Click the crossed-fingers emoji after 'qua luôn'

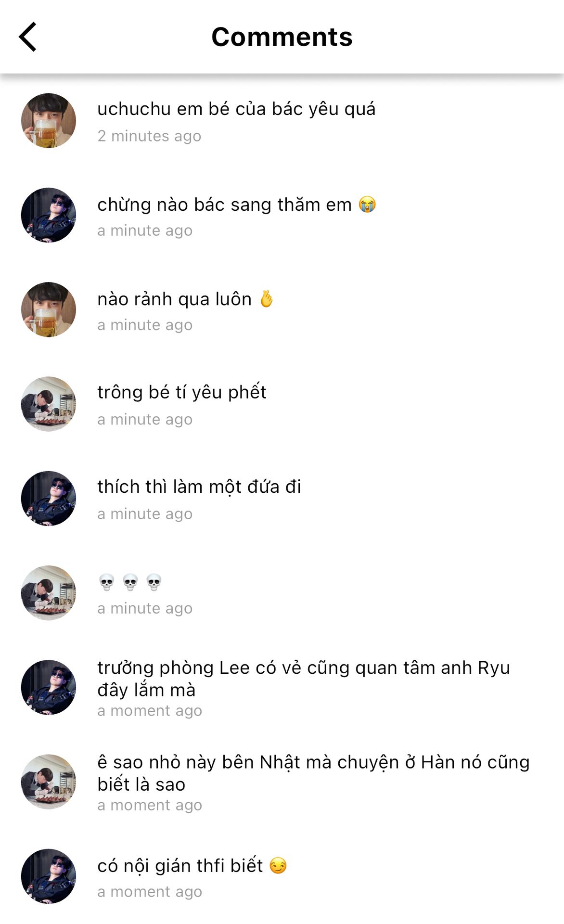pyautogui.click(x=266, y=299)
